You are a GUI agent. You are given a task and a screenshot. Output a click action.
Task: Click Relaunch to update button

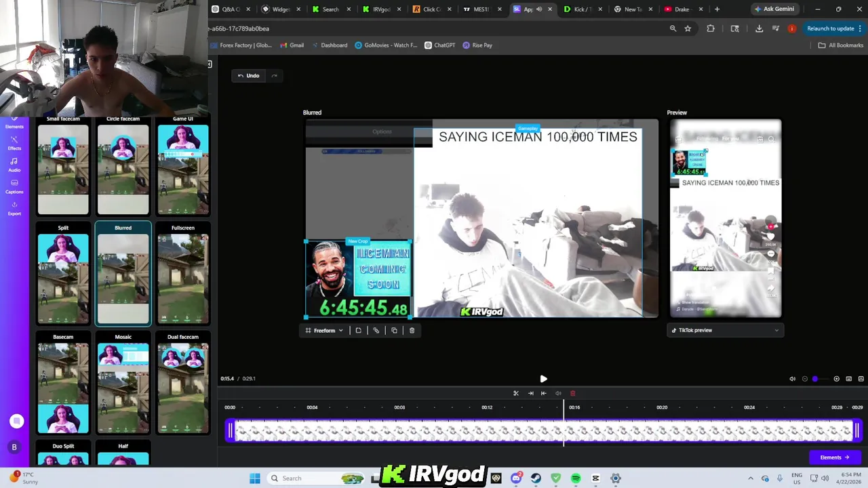(833, 28)
